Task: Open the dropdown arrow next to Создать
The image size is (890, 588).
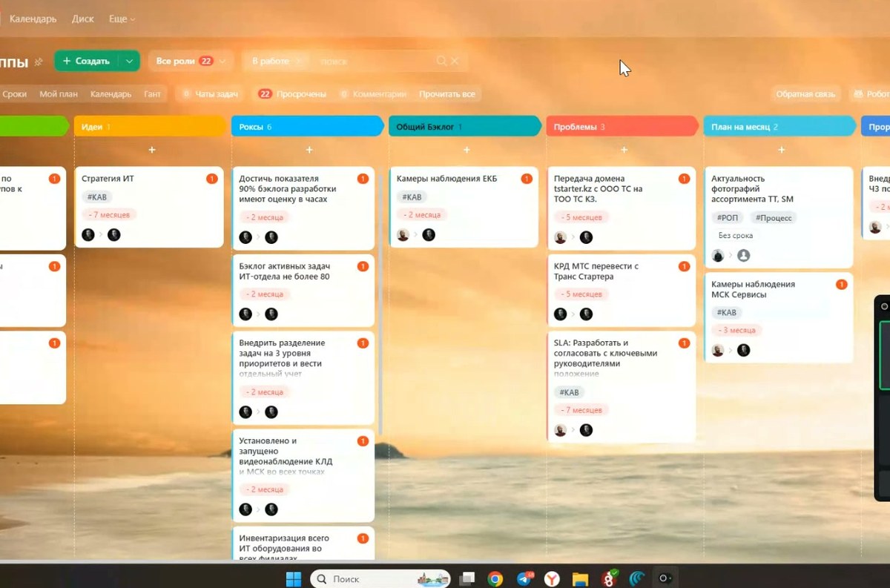Action: 130,61
